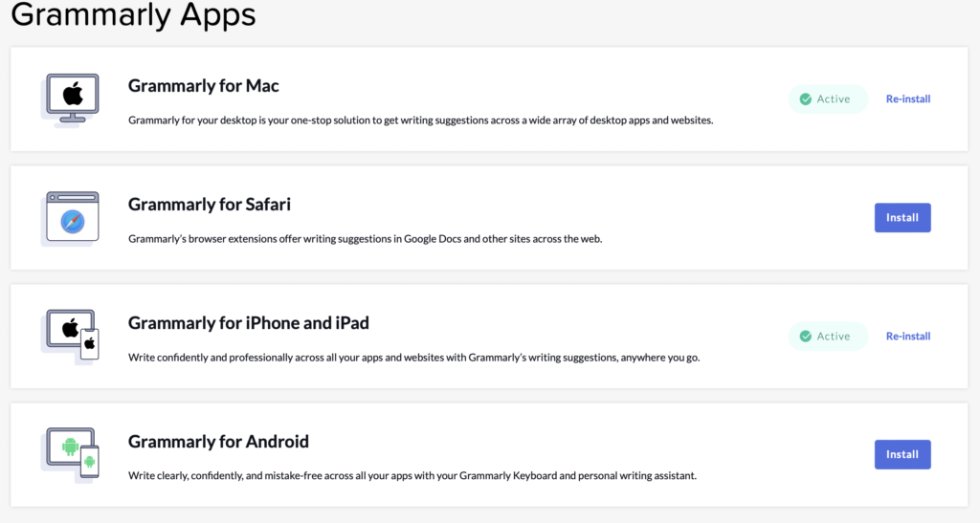
Task: Click the iPhone and iPad description text
Action: point(413,358)
